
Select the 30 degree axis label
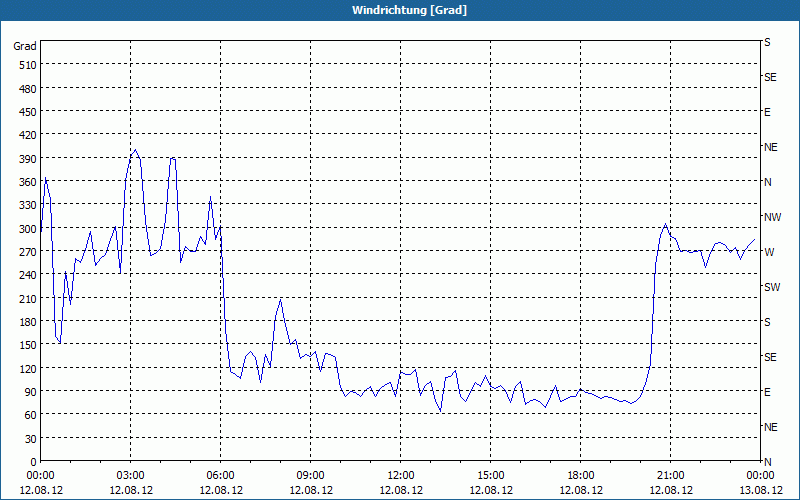pos(31,438)
